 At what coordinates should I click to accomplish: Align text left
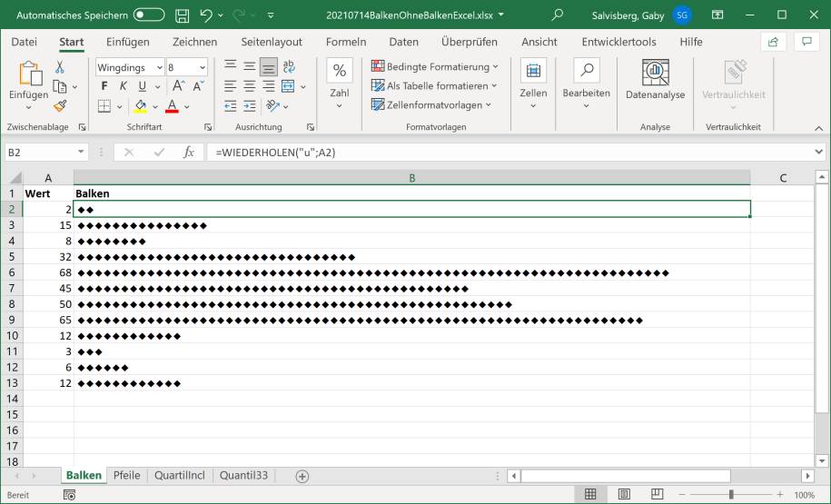click(x=230, y=86)
